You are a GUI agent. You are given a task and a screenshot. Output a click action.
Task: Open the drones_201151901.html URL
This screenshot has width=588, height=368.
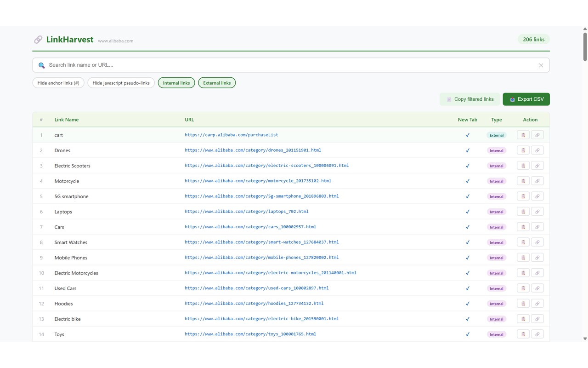(253, 150)
